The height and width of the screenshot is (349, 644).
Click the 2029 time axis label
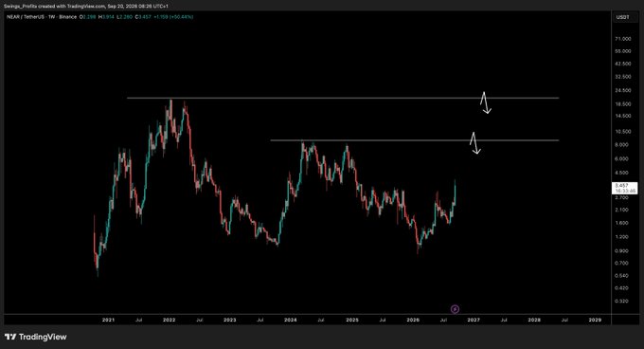pyautogui.click(x=595, y=320)
